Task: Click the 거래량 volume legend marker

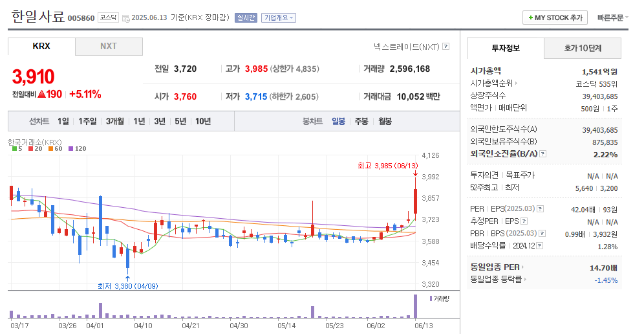Action: click(431, 298)
